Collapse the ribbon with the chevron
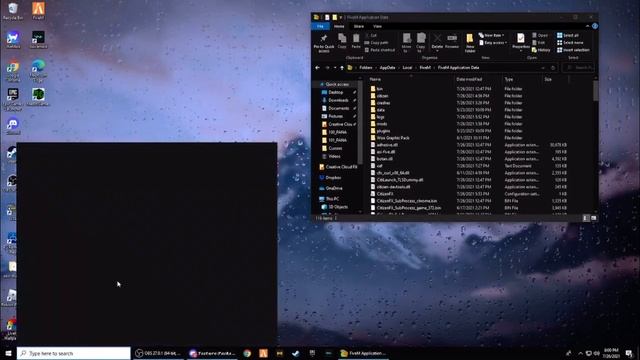Screen dimensions: 640x360 pyautogui.click(x=587, y=26)
